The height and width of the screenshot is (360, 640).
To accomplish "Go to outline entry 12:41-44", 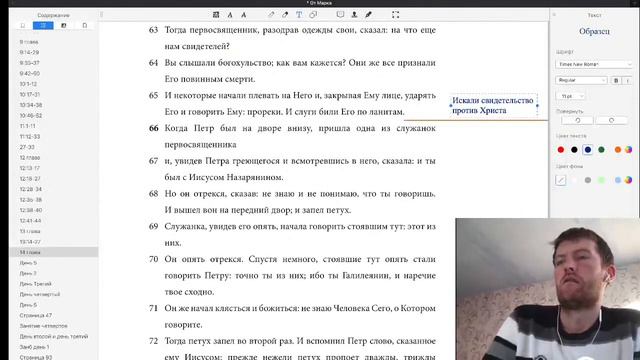I will [30, 220].
